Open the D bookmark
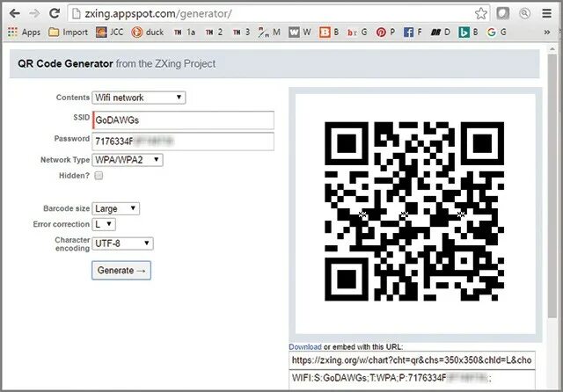 (440, 33)
